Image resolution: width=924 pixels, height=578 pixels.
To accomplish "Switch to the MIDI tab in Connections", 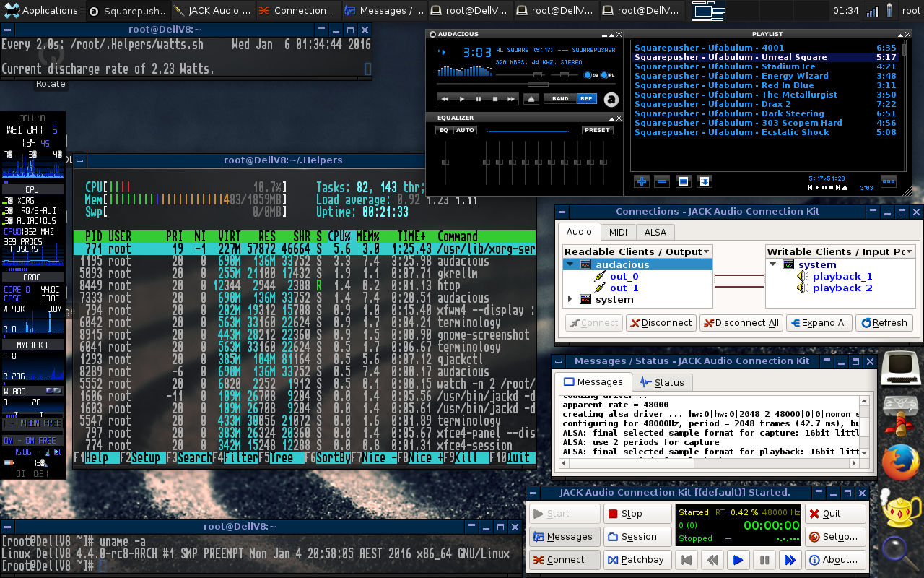I will tap(618, 232).
